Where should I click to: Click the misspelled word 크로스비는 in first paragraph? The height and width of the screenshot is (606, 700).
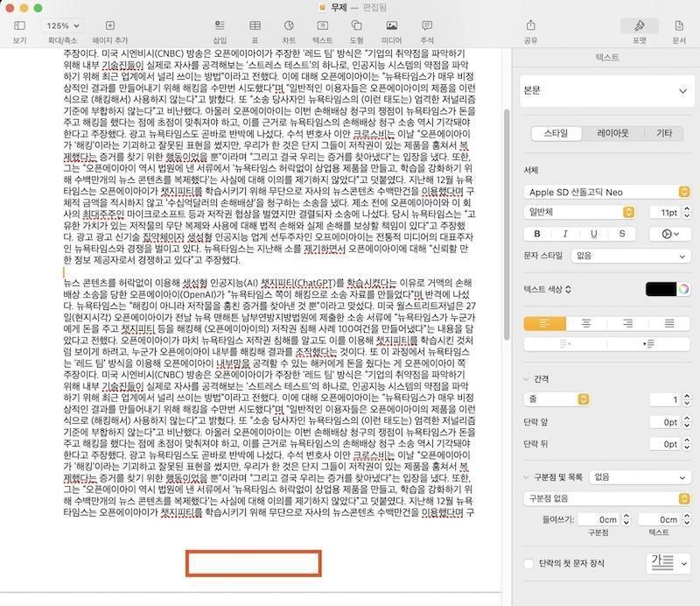click(374, 134)
